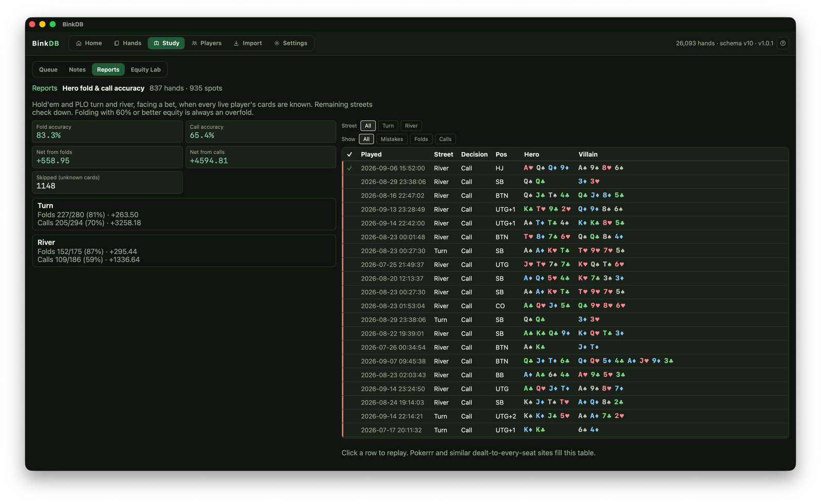The image size is (821, 504).
Task: Click the Turn summary panel
Action: (184, 214)
